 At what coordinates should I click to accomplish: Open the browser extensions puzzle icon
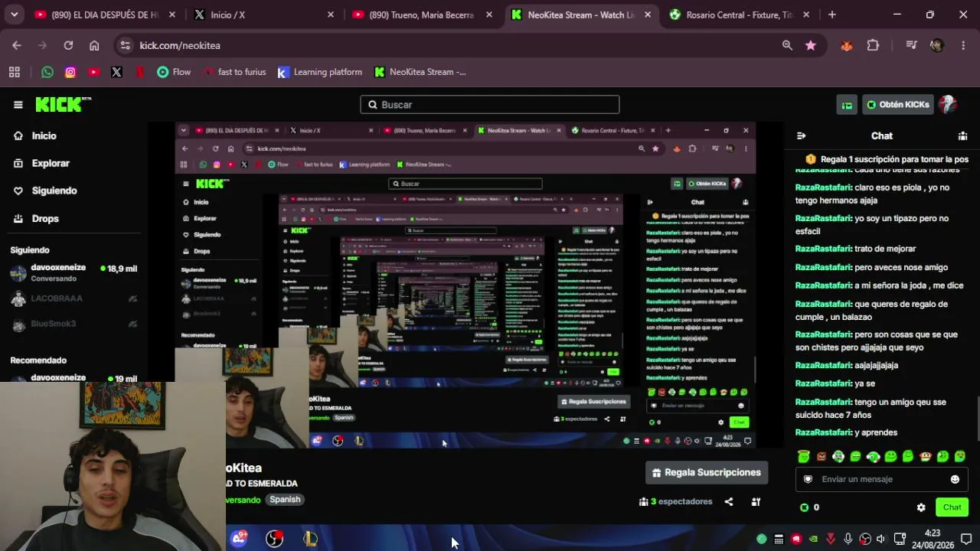click(873, 45)
